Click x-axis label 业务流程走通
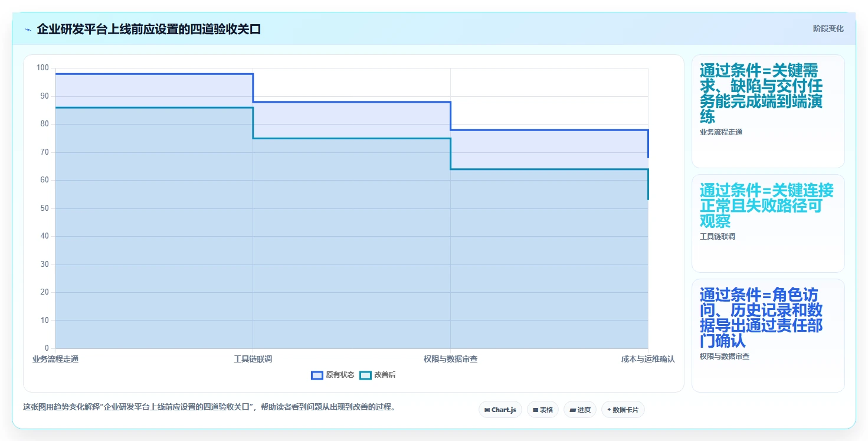Viewport: 868px width, 441px height. coord(55,359)
